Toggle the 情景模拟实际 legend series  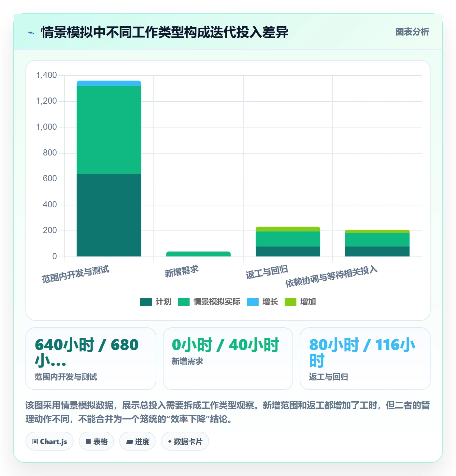click(x=209, y=302)
